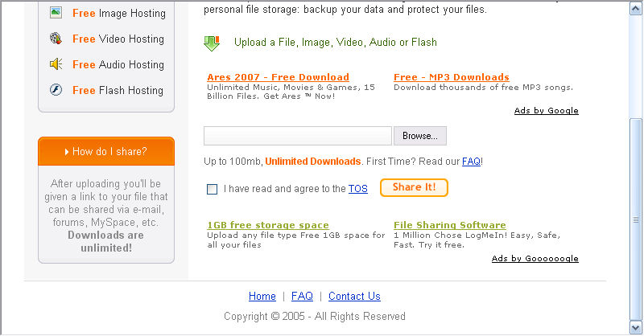Click the scrollbar down arrow
This screenshot has width=644, height=336.
point(636,327)
